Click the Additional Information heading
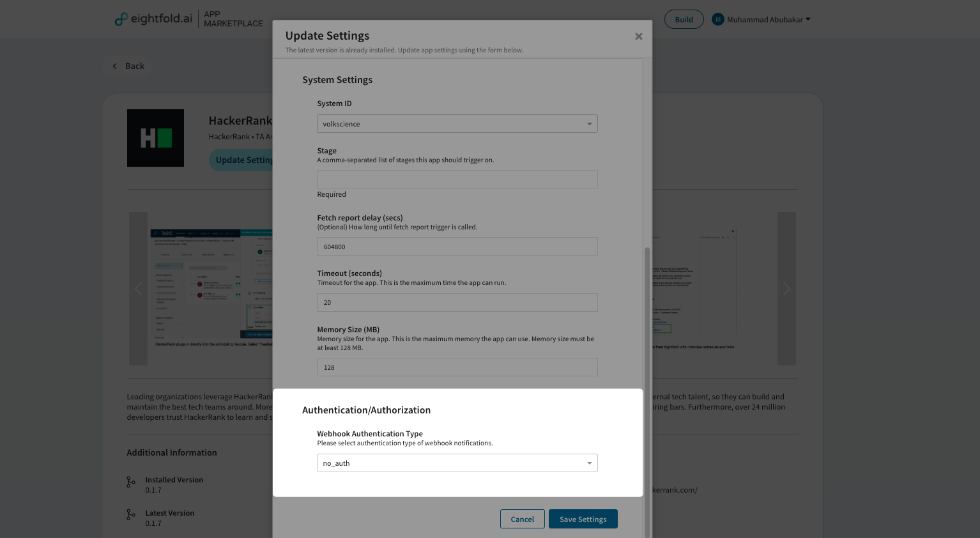980x538 pixels. (172, 452)
